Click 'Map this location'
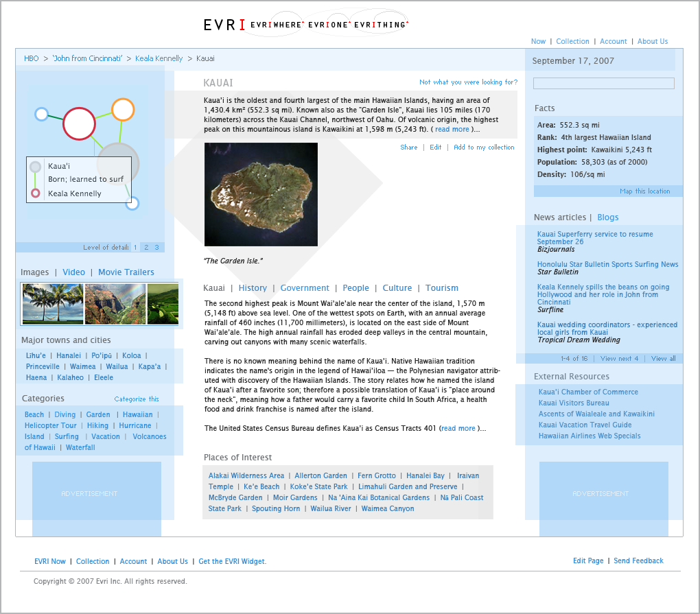The image size is (700, 614). [x=644, y=191]
